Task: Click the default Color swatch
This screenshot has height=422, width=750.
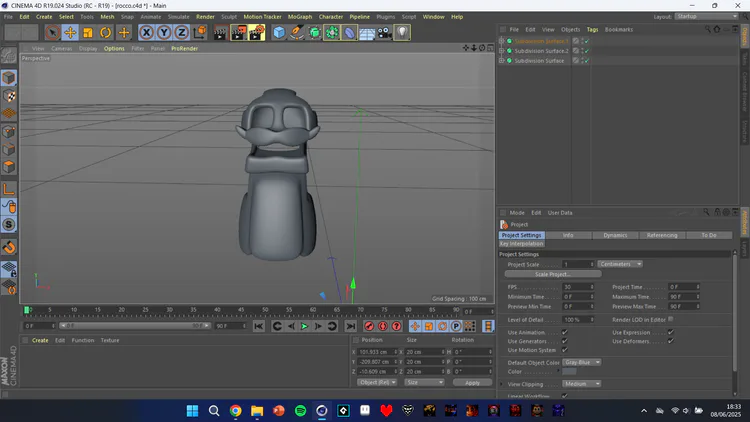Action: click(x=569, y=372)
